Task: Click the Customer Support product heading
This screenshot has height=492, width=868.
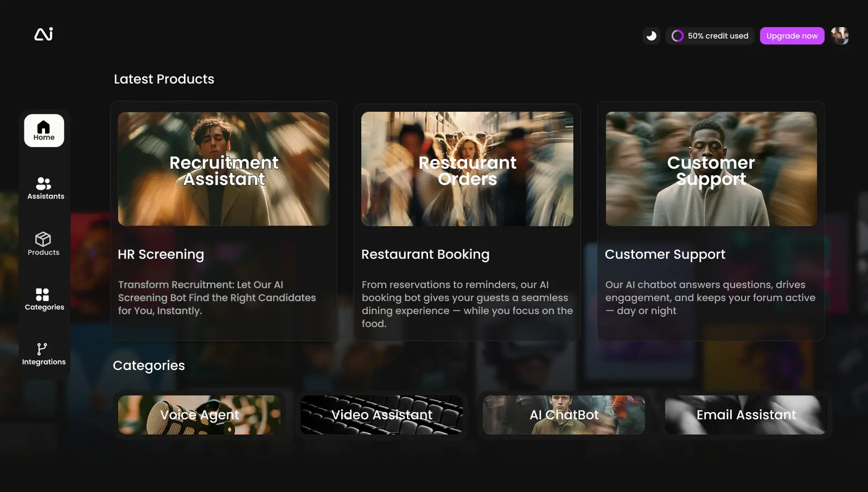Action: click(665, 254)
